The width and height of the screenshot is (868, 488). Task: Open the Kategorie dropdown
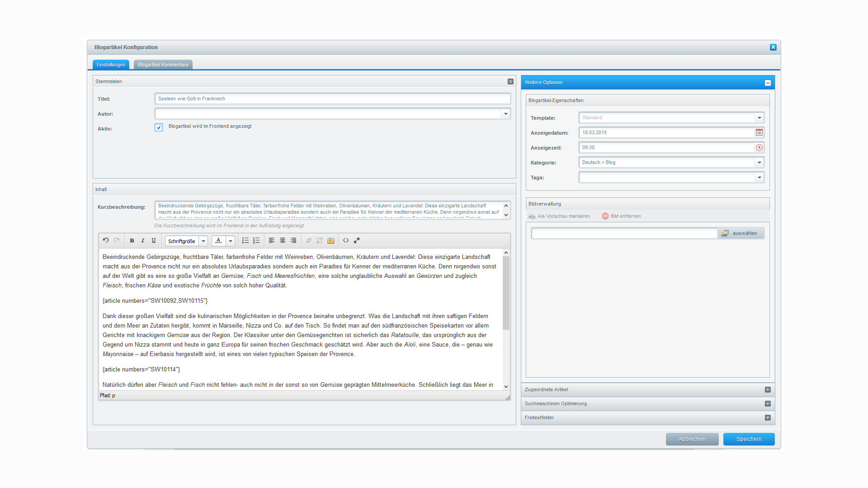[759, 163]
